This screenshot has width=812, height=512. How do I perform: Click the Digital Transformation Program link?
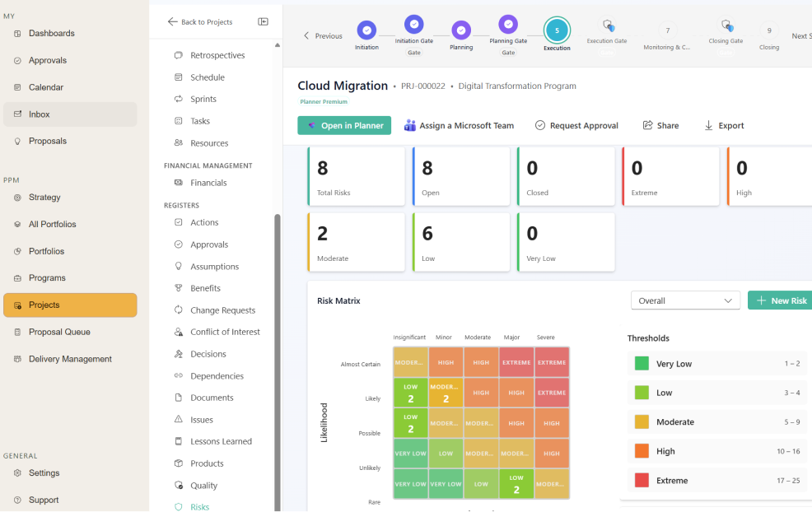tap(517, 86)
